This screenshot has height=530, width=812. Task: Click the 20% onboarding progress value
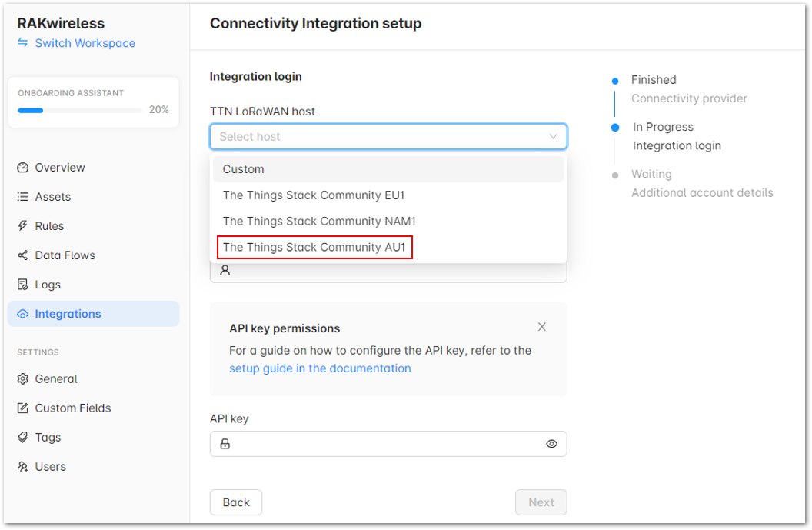[x=159, y=110]
